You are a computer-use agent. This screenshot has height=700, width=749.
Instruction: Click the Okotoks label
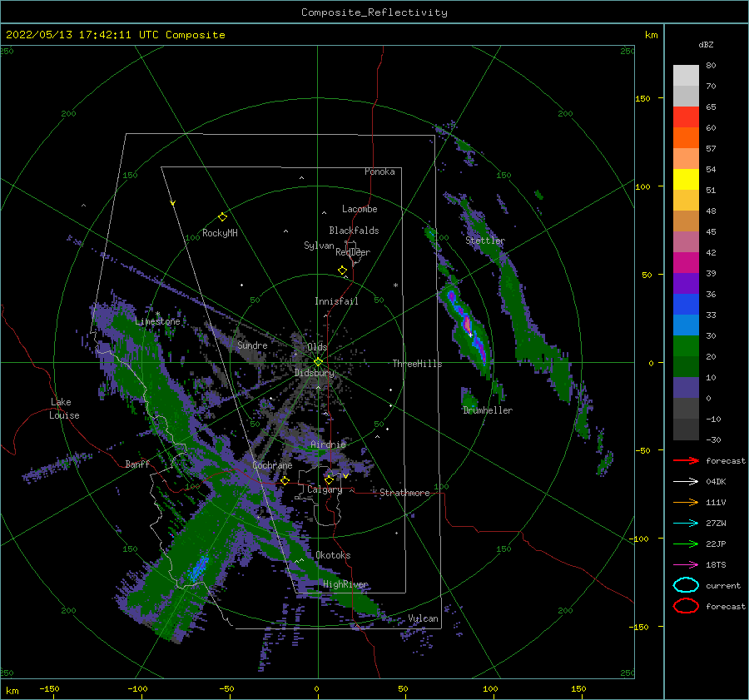coord(333,555)
